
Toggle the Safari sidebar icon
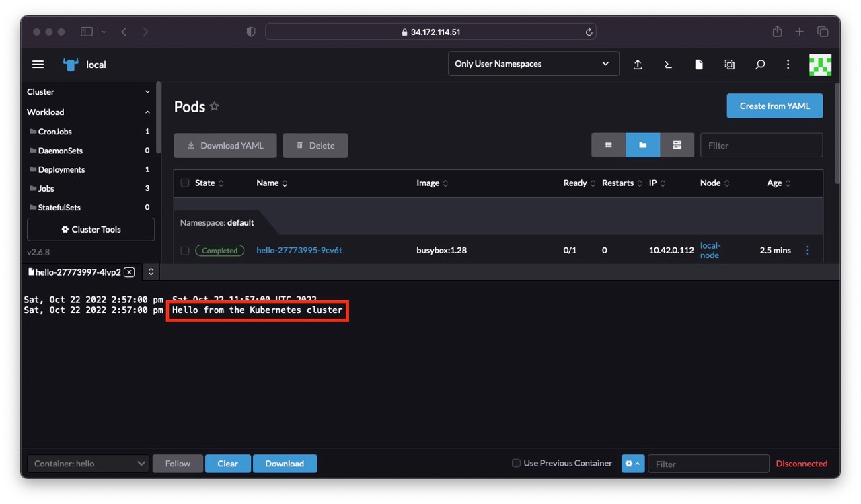pos(87,32)
